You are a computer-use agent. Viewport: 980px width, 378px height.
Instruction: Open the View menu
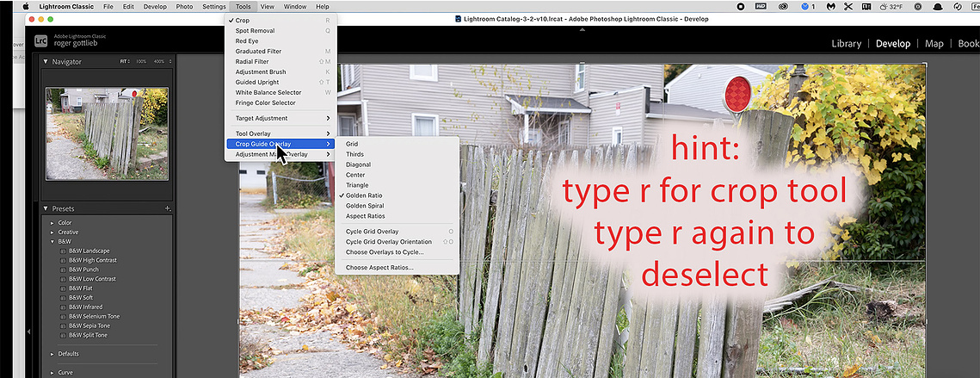pyautogui.click(x=268, y=6)
